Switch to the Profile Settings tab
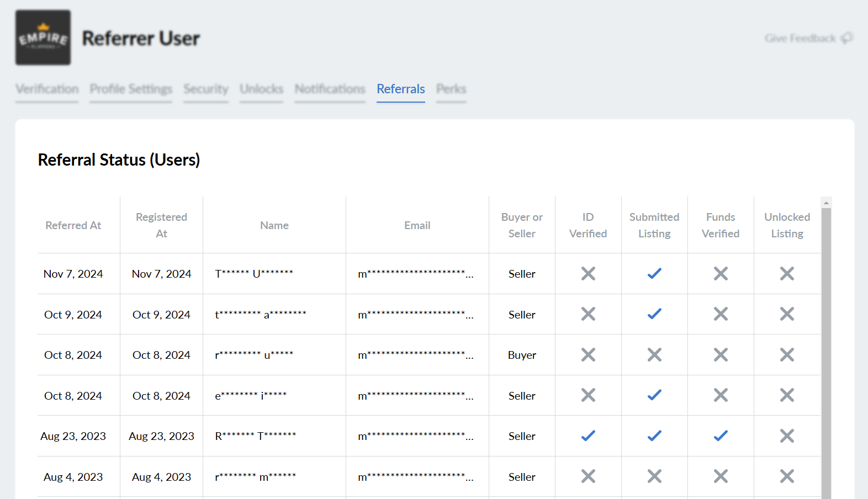This screenshot has height=499, width=868. [x=131, y=89]
